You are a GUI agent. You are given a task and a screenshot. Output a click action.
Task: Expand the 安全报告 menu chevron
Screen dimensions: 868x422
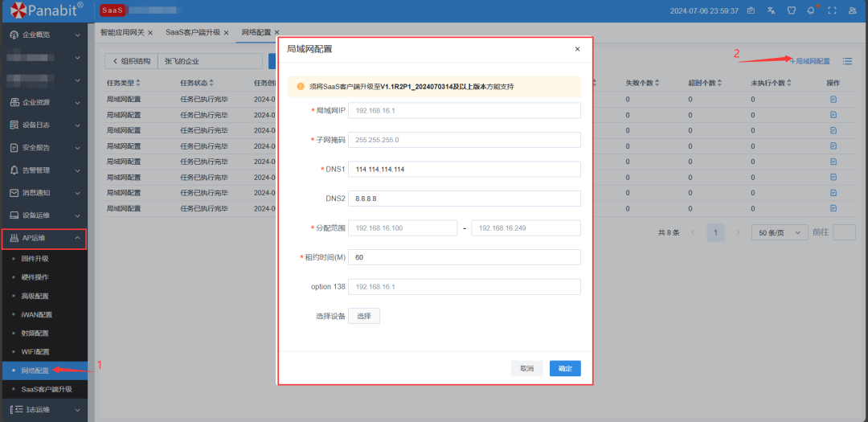point(77,148)
